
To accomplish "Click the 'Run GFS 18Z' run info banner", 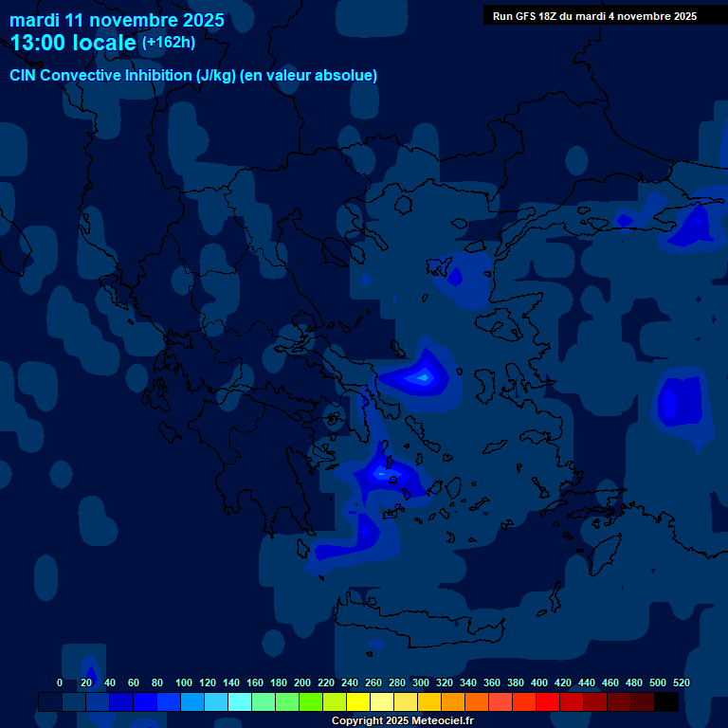I will [594, 15].
